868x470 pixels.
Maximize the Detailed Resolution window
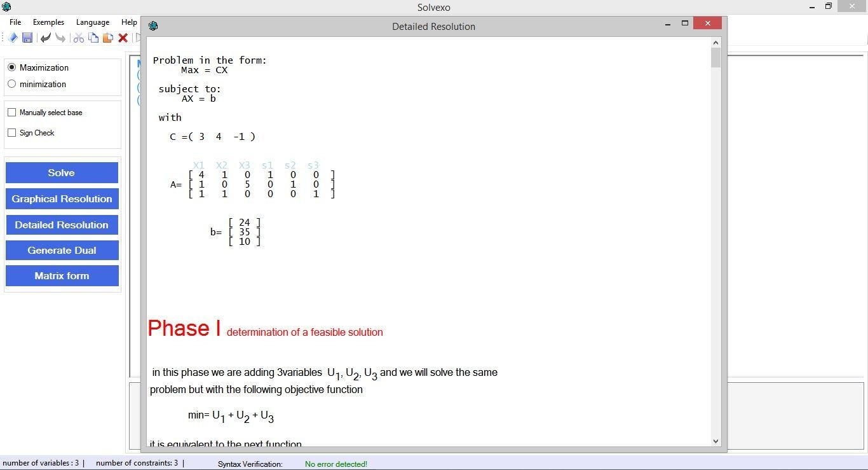[685, 24]
